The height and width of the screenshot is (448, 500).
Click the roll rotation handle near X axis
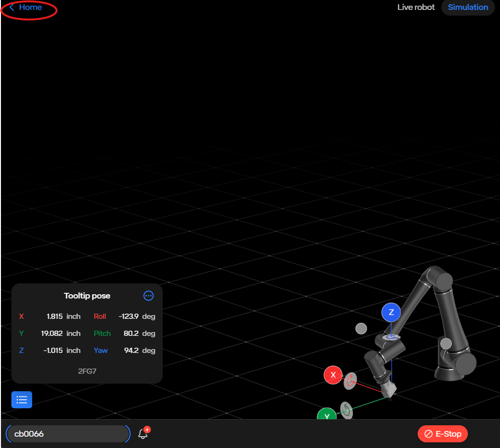[350, 381]
